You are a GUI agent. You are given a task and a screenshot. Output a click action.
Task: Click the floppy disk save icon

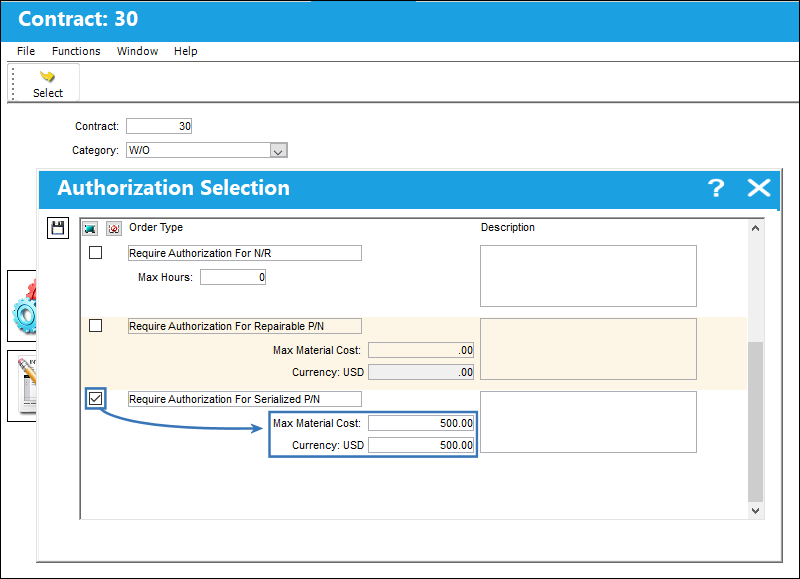[x=58, y=228]
